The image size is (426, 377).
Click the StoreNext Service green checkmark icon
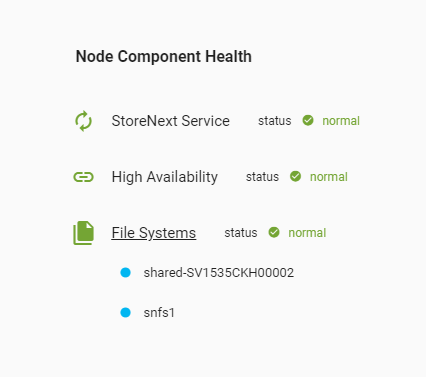click(308, 120)
